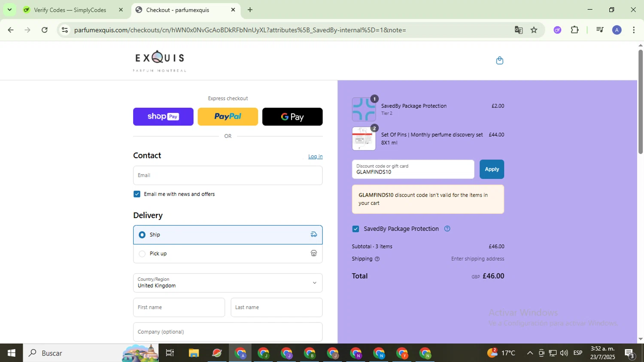Viewport: 644px width, 362px height.
Task: Click the browser address bar URL
Action: click(240, 30)
